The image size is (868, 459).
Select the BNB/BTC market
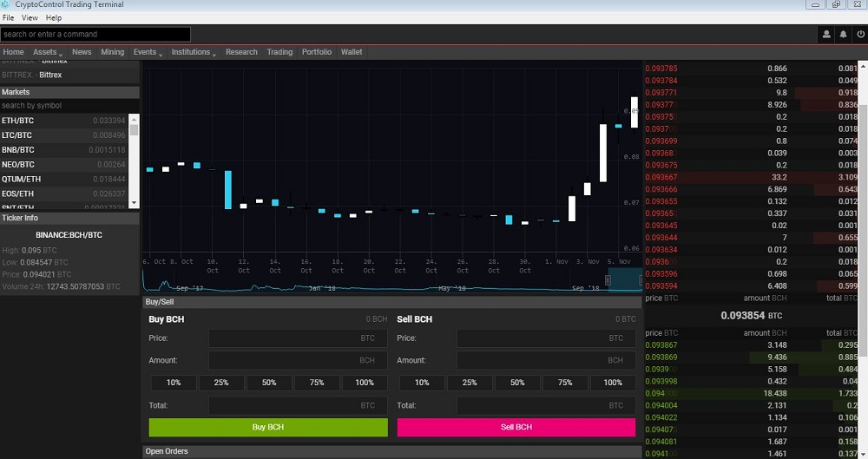point(63,150)
